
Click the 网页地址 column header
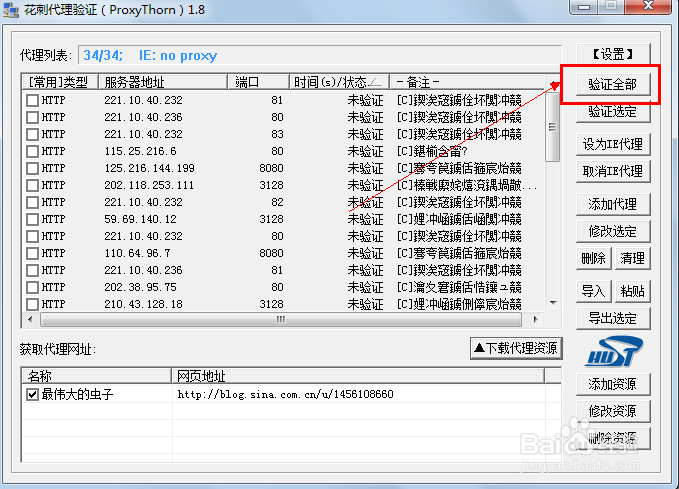point(358,376)
